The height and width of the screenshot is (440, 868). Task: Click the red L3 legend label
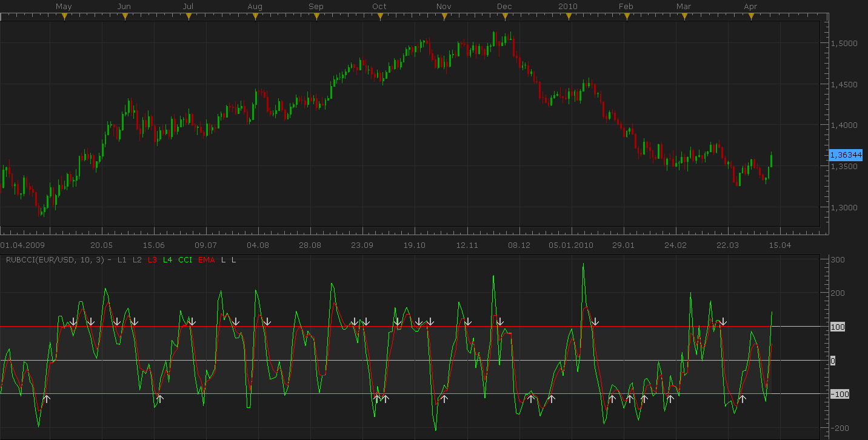153,259
